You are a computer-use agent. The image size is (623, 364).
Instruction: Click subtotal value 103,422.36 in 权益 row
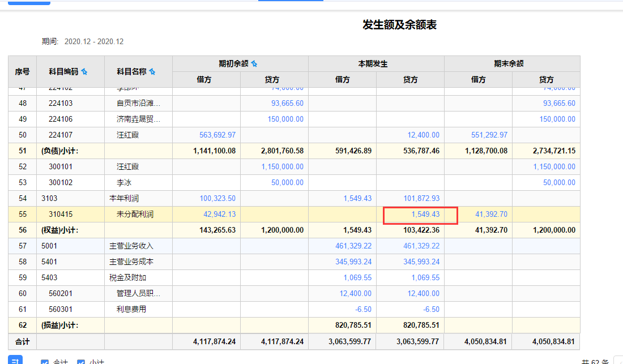[421, 230]
